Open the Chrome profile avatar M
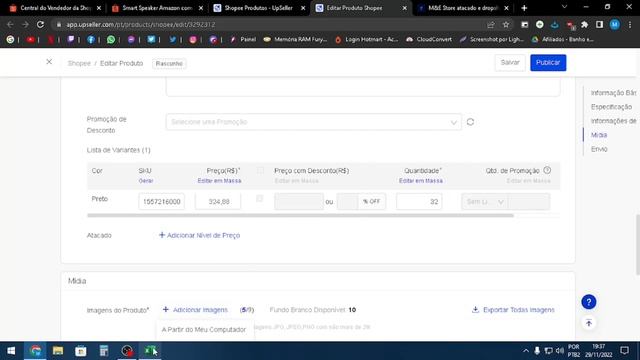Image resolution: width=640 pixels, height=360 pixels. coord(614,24)
